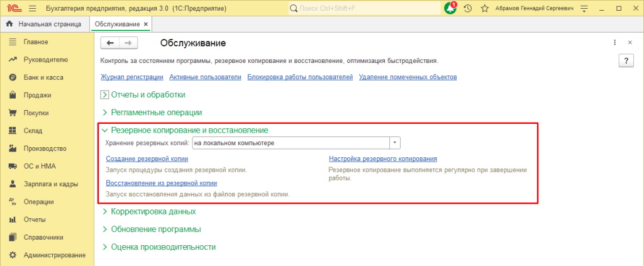644x266 pixels.
Task: Click the notifications bell icon
Action: pyautogui.click(x=450, y=8)
